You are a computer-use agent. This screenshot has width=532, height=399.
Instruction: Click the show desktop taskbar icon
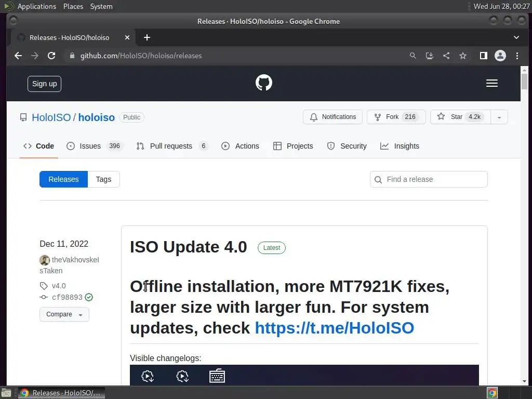click(x=6, y=393)
